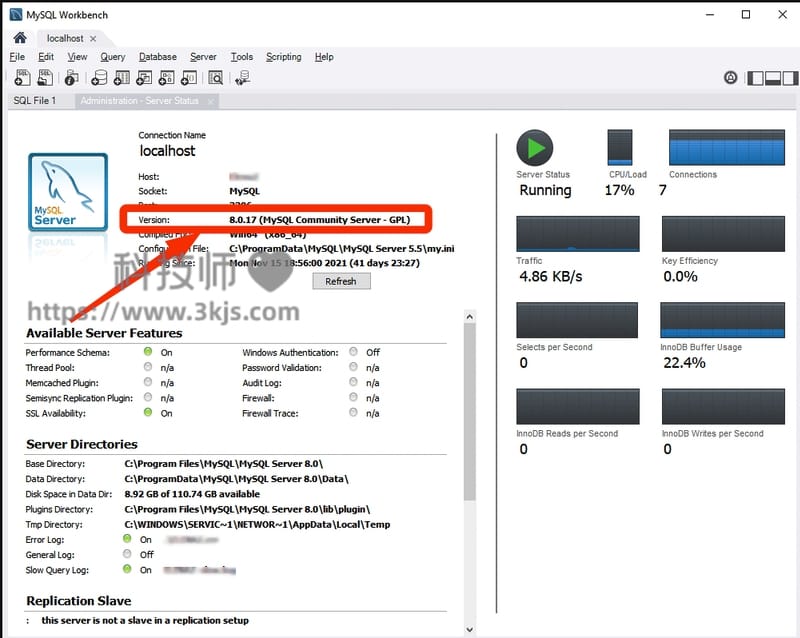Click the vertical scrollbar thumb
The height and width of the screenshot is (638, 800).
coord(469,411)
